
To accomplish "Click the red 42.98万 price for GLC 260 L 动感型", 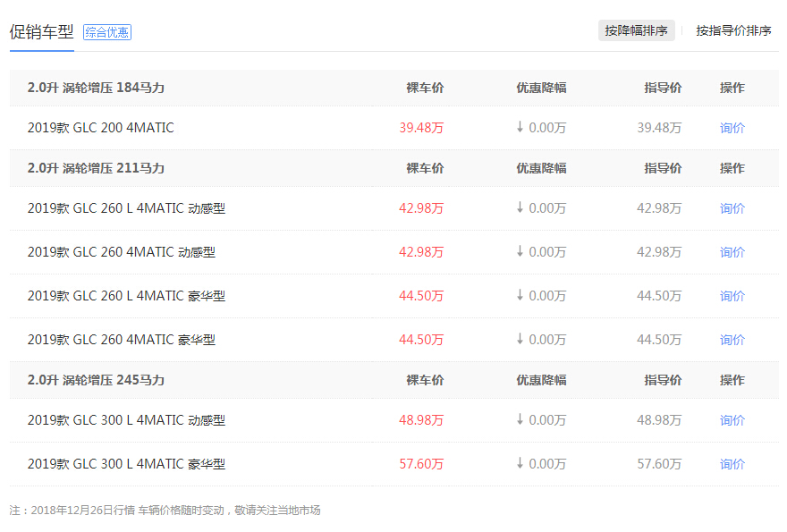I will point(421,208).
